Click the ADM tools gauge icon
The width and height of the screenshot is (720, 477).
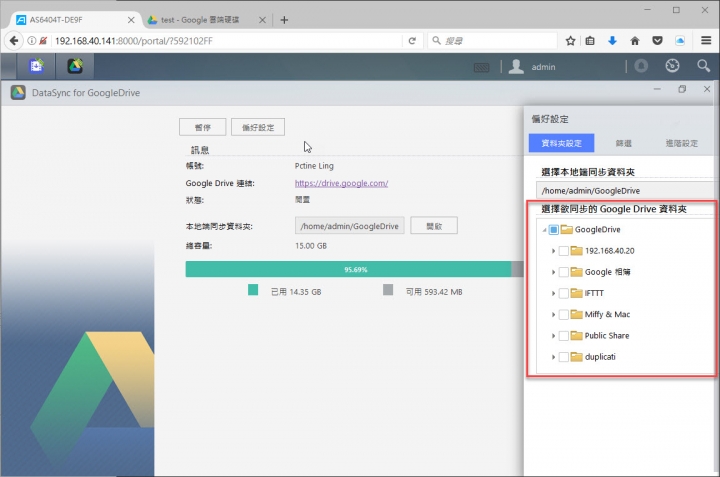point(672,66)
